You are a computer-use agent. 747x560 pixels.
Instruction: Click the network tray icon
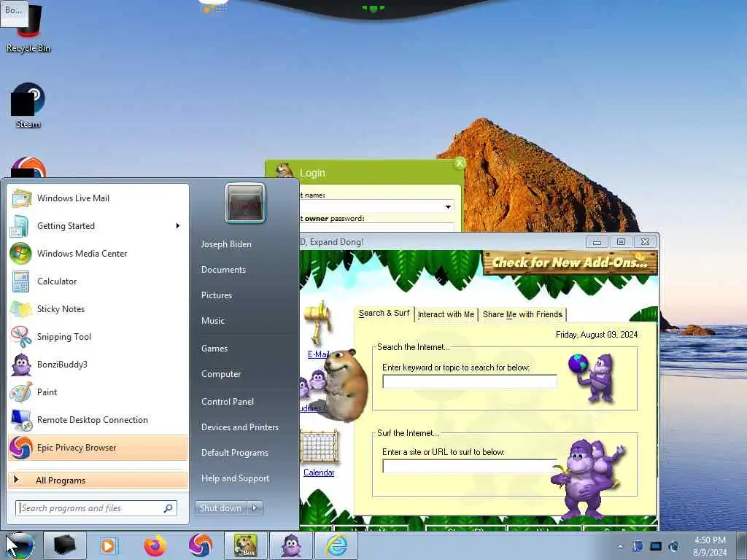point(656,546)
